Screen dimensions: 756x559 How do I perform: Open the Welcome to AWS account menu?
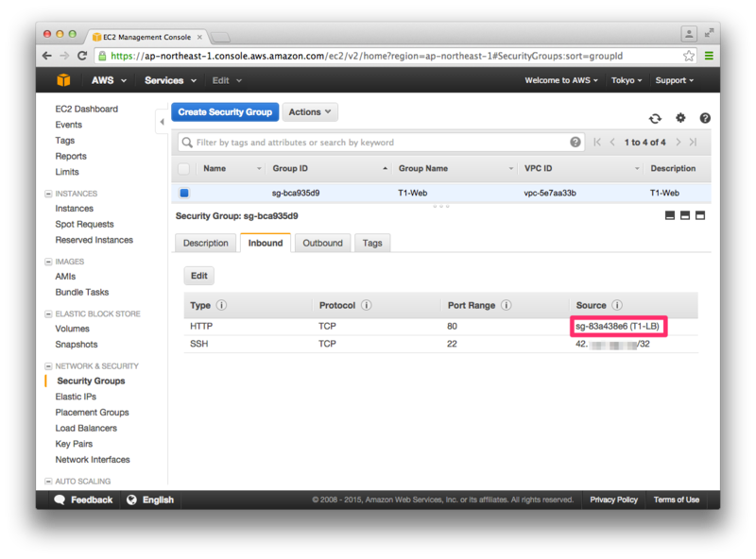click(x=561, y=80)
